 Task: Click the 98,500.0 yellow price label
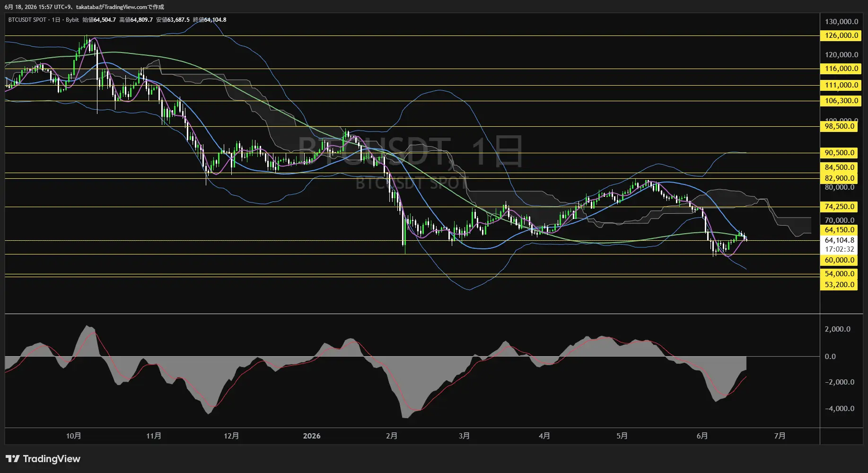839,126
